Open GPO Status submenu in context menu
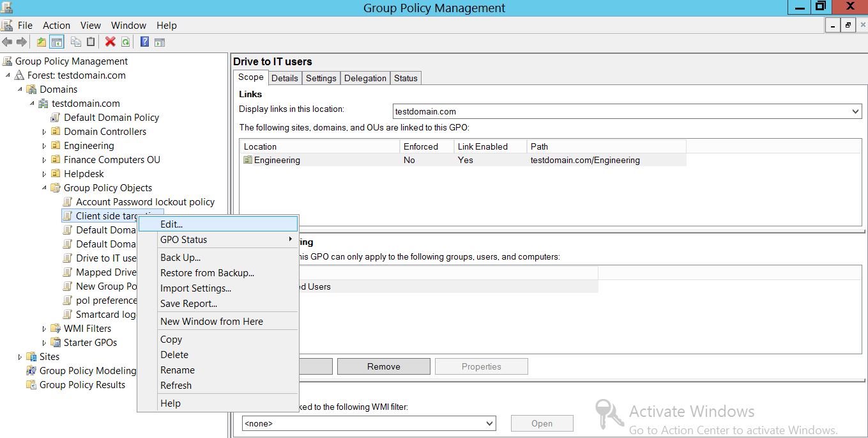 click(x=184, y=240)
